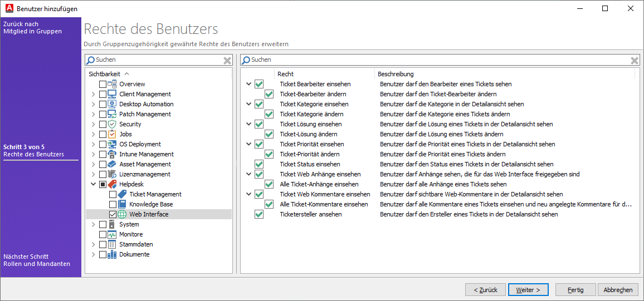Click the Client Management monitor icon
This screenshot has height=301, width=644.
[112, 94]
